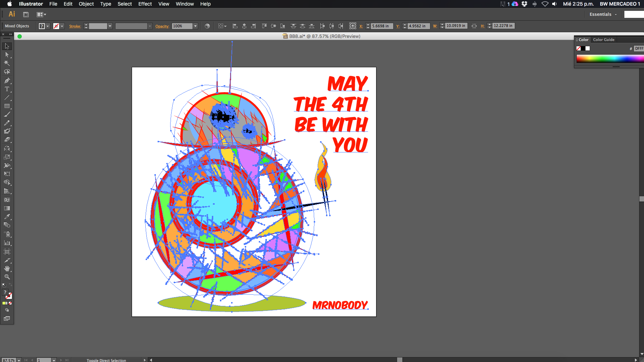Switch to the Color Guide tab
This screenshot has height=362, width=644.
click(603, 40)
